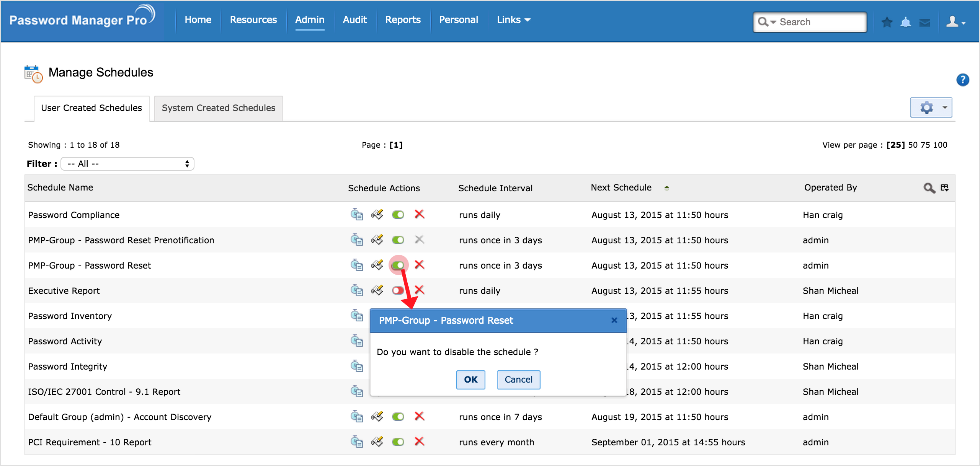This screenshot has height=466, width=980.
Task: View Password Inventory schedule history icon
Action: coord(356,316)
